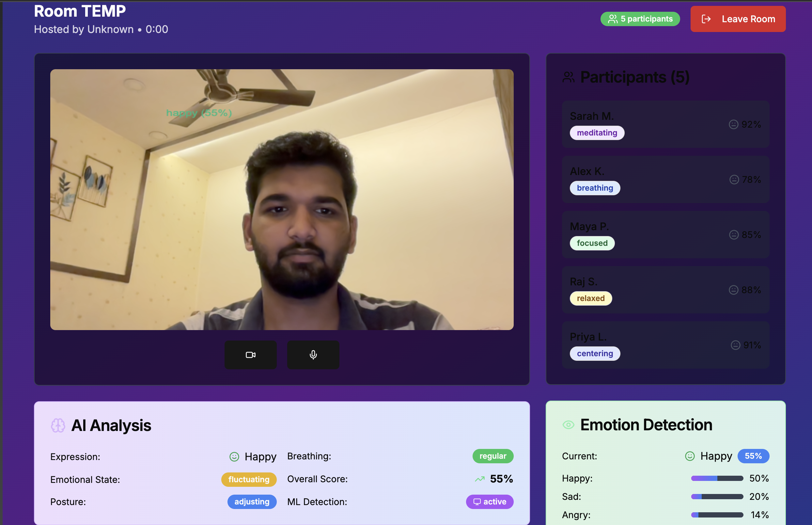Click the trend arrow beside Overall Score
Viewport: 812px width, 525px height.
(x=479, y=479)
